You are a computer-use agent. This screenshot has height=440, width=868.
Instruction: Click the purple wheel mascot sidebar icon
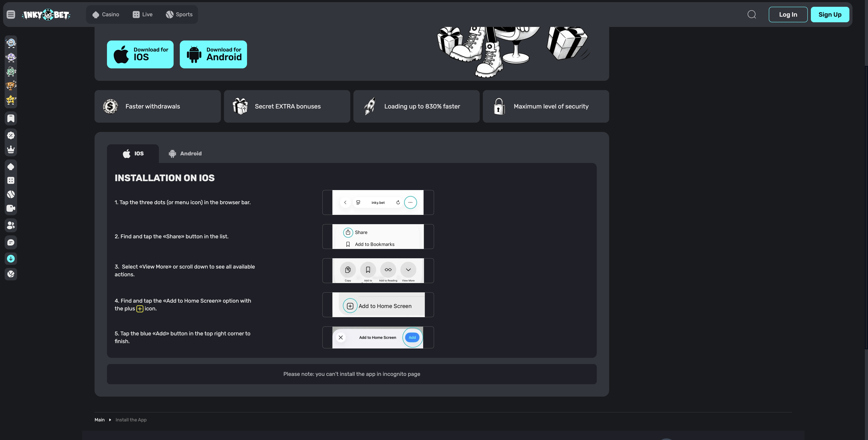11,57
